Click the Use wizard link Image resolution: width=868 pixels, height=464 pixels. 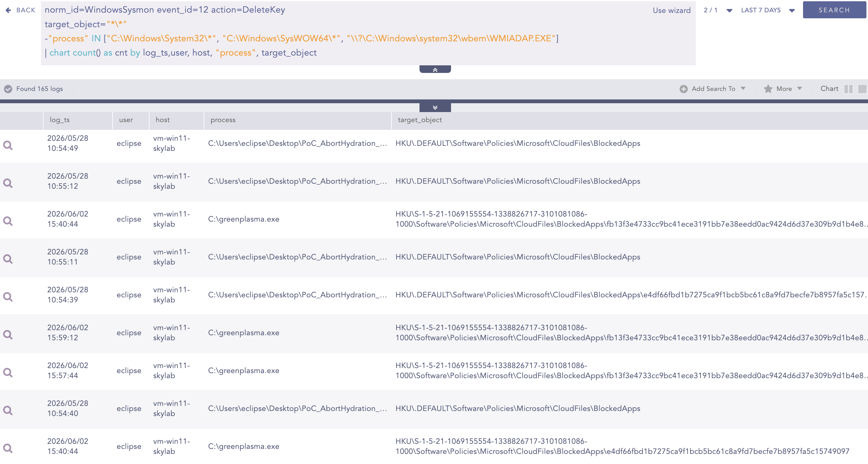click(x=672, y=10)
